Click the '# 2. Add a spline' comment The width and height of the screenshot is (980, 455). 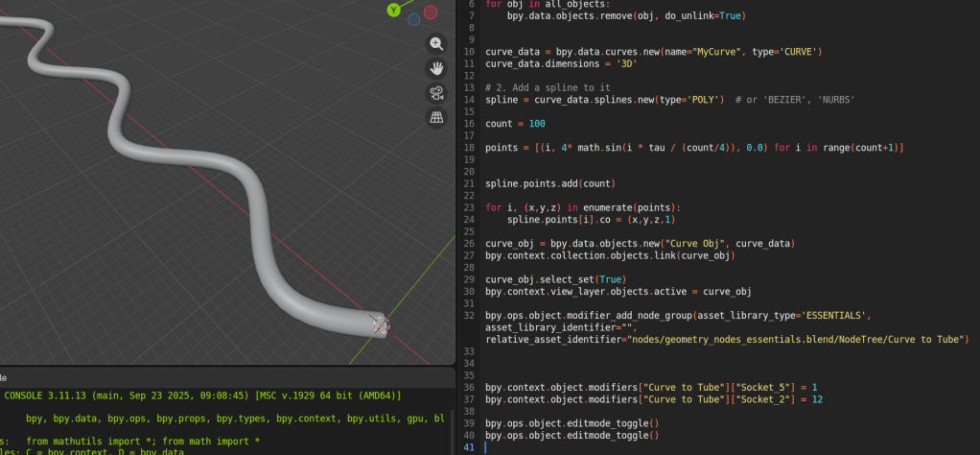549,87
